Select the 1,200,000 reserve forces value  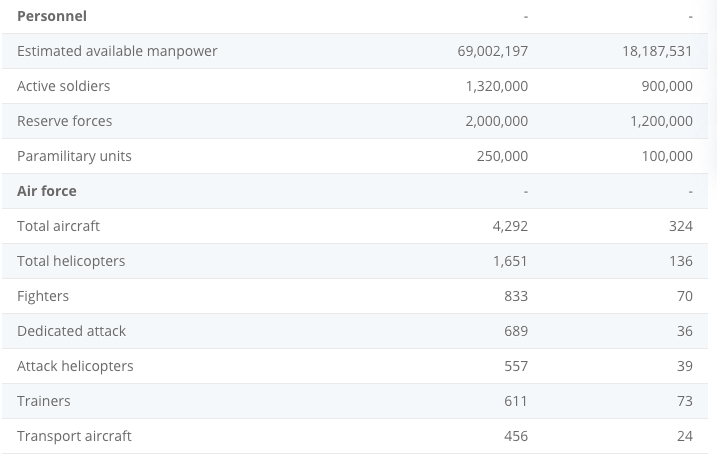pos(661,121)
